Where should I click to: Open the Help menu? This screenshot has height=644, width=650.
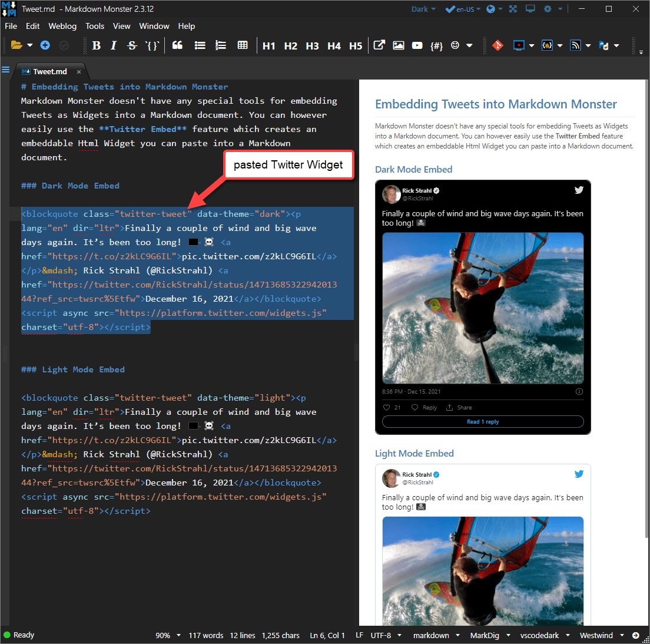click(187, 26)
